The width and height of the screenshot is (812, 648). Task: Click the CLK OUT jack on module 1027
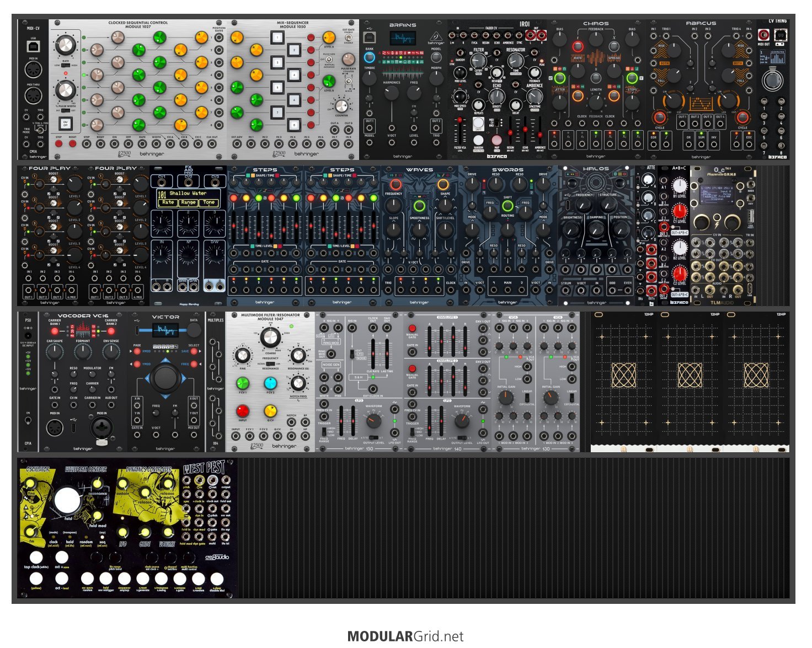[x=212, y=144]
